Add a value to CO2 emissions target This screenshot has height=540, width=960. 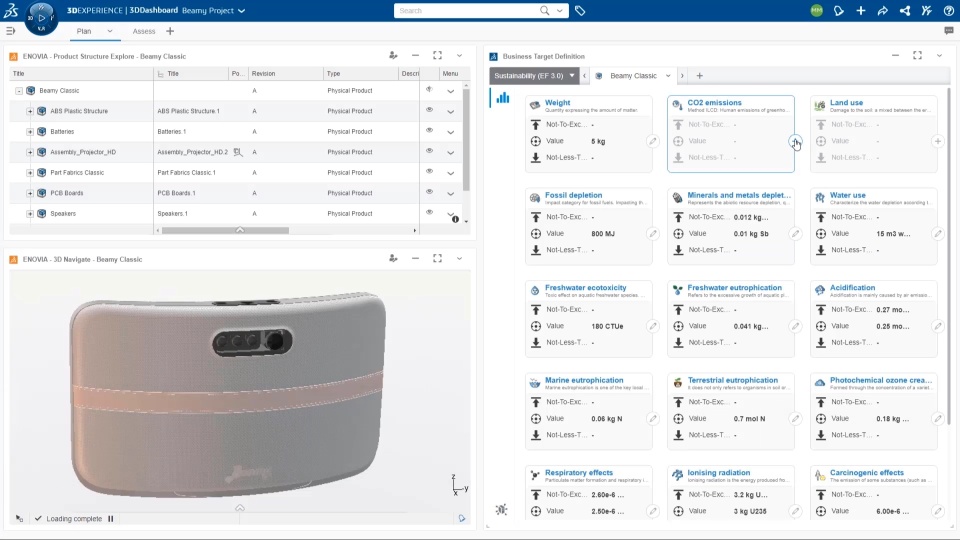[795, 141]
